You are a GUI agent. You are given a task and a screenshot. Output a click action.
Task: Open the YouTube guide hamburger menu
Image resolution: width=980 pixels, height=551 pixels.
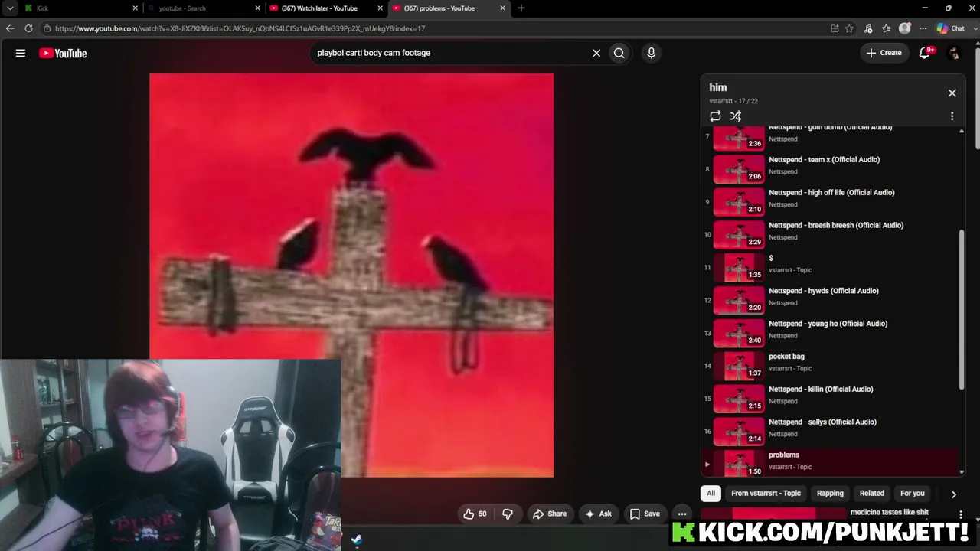point(21,53)
